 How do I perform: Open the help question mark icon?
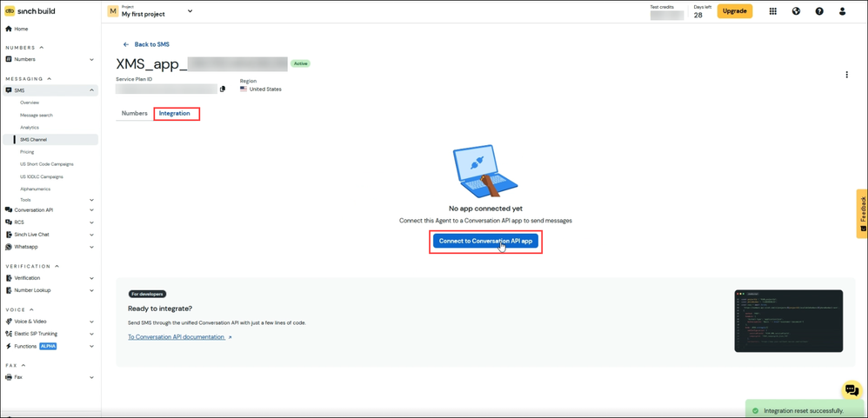[x=819, y=11]
